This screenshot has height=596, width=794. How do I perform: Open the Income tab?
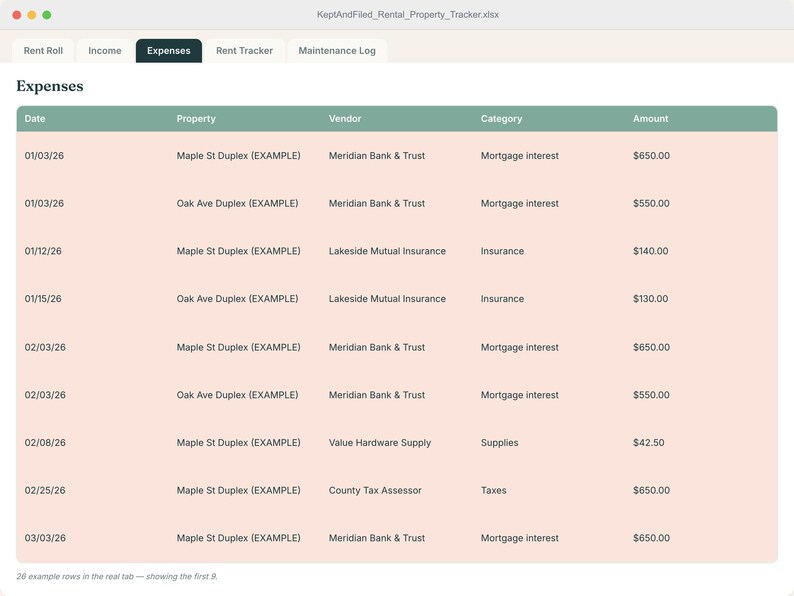coord(105,51)
